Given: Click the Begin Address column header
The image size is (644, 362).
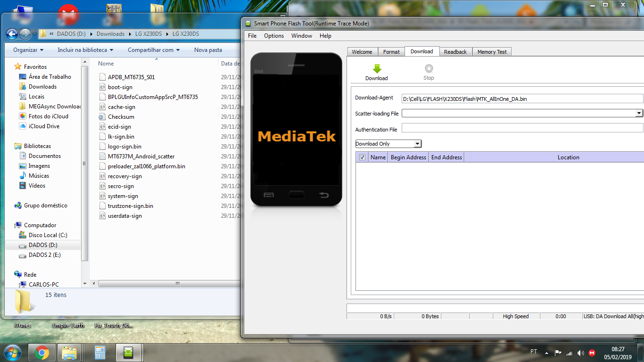Looking at the screenshot, I should point(408,157).
